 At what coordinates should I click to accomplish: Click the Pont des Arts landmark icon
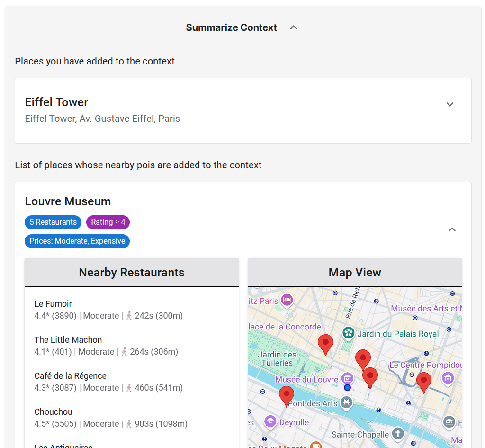click(x=347, y=403)
